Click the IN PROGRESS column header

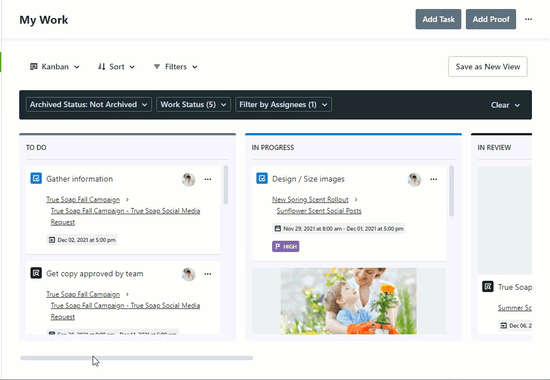click(273, 147)
